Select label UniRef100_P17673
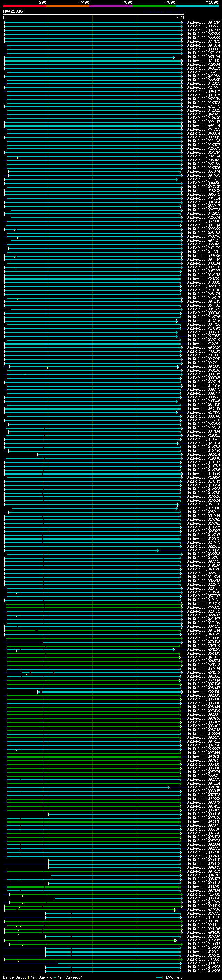The image size is (222, 980). tap(203, 179)
